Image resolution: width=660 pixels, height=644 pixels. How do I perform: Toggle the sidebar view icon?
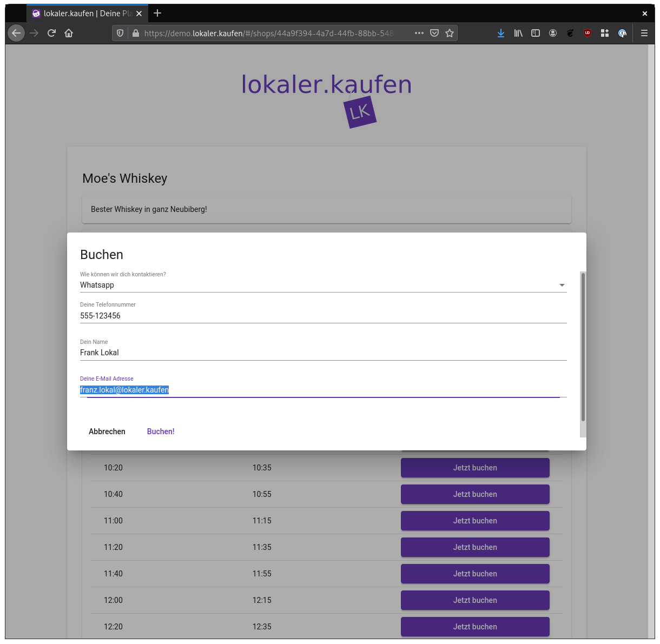(x=536, y=33)
